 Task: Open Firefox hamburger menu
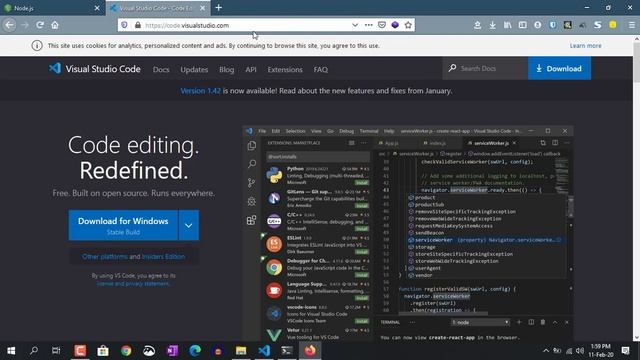631,25
